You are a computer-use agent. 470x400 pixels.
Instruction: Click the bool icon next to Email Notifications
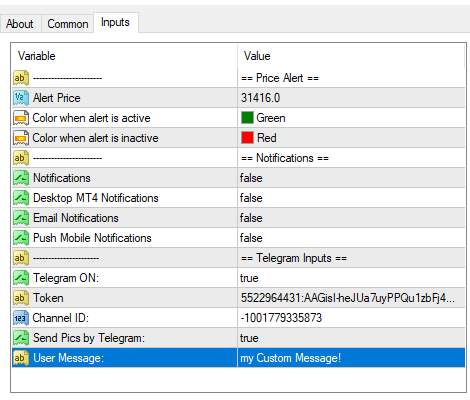pos(21,218)
